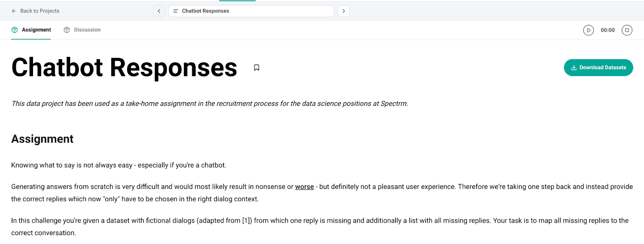Click the list icon in the project selector

pyautogui.click(x=176, y=11)
